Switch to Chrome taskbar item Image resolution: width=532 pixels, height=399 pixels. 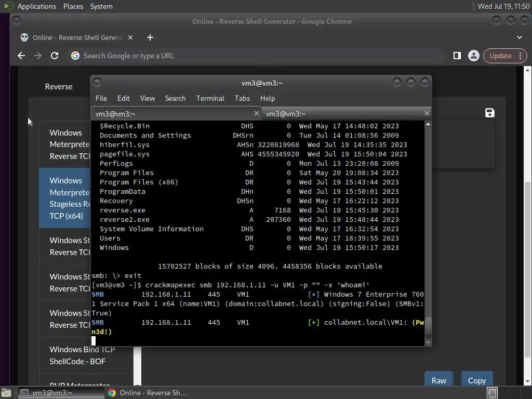[148, 393]
